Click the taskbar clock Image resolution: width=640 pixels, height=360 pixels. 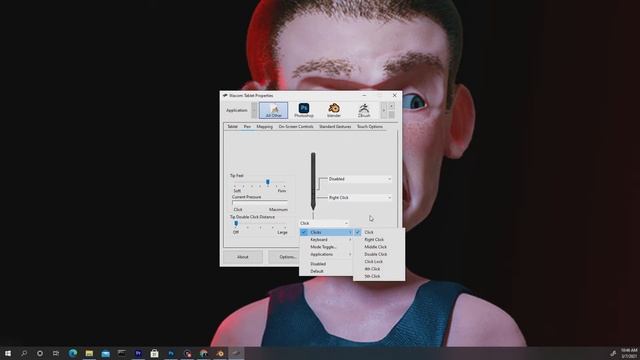point(629,353)
